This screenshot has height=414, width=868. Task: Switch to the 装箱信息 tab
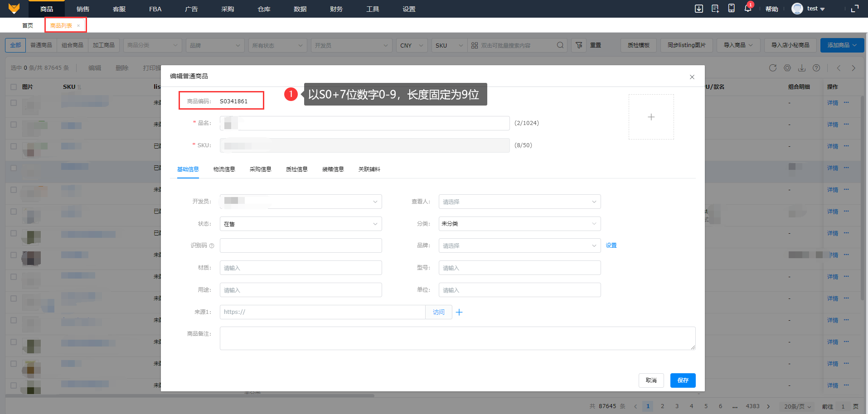pos(333,169)
